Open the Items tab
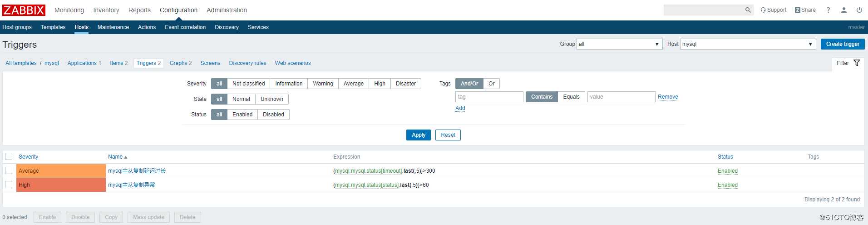This screenshot has height=225, width=868. pos(116,63)
